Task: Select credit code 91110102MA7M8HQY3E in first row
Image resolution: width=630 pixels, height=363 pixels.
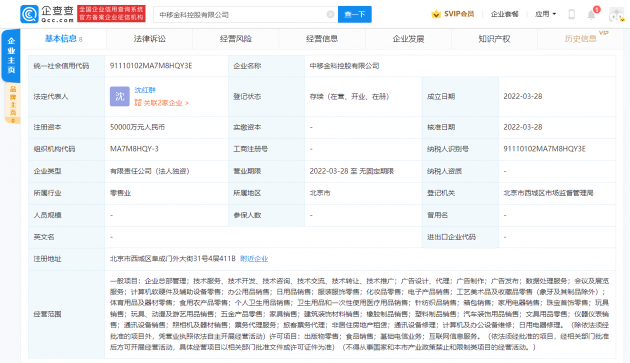Action: [151, 66]
